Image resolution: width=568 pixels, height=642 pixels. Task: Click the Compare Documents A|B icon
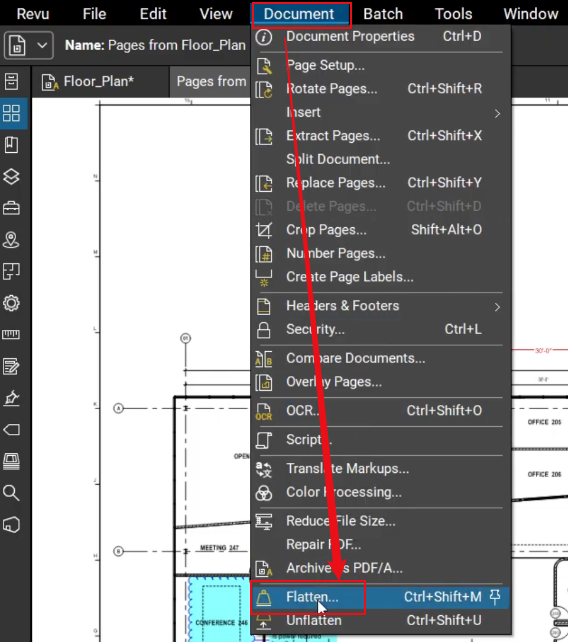(264, 359)
